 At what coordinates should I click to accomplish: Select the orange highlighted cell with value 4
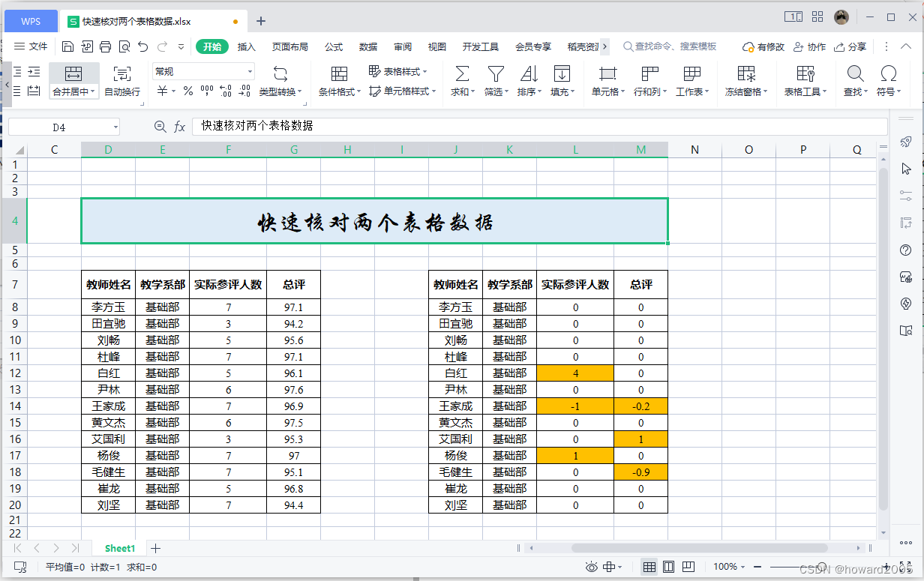click(x=575, y=373)
